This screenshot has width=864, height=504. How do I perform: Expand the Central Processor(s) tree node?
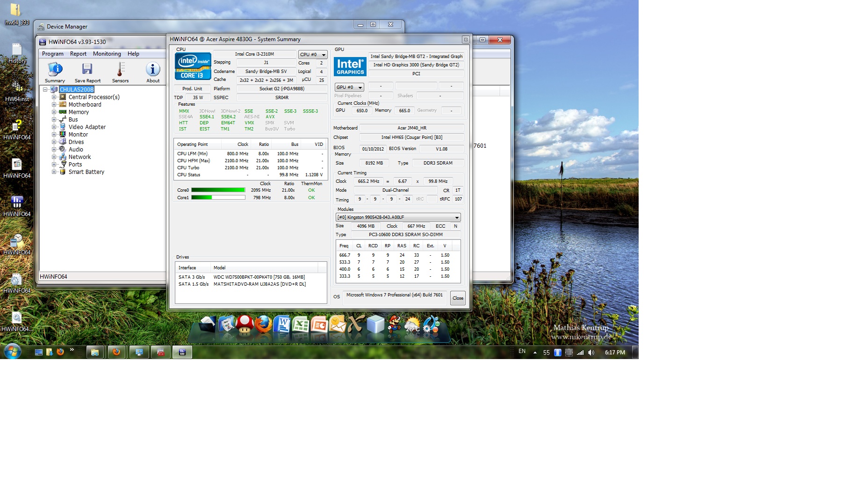pos(54,97)
